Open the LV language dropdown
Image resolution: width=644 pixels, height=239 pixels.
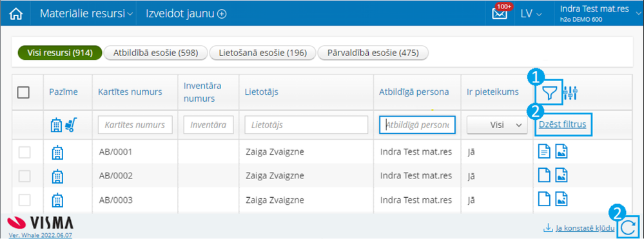tap(531, 14)
